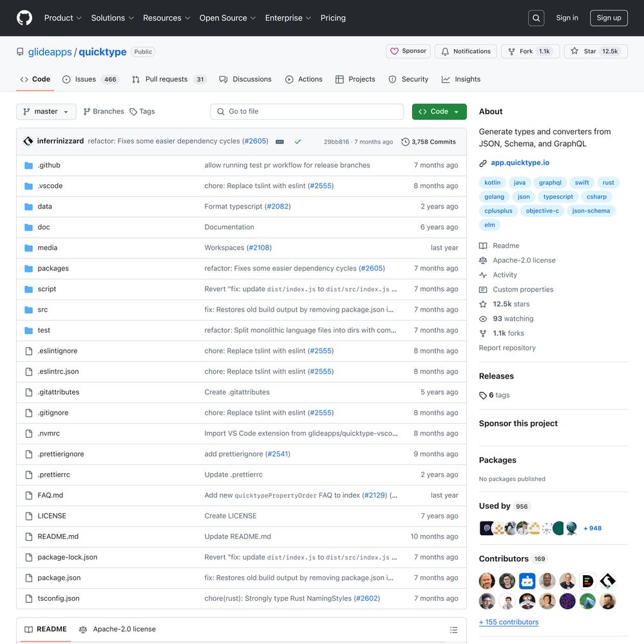Click the GitHub logo icon
The image size is (644, 644).
click(24, 18)
